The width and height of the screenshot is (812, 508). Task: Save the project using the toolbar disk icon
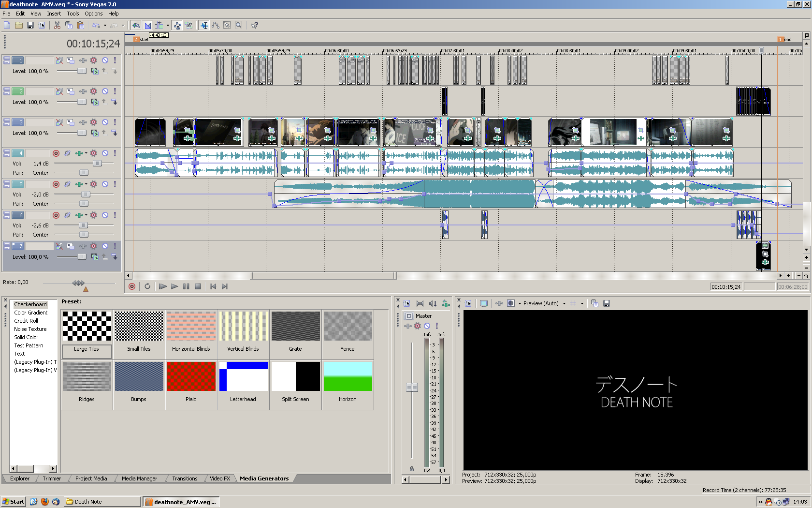30,25
